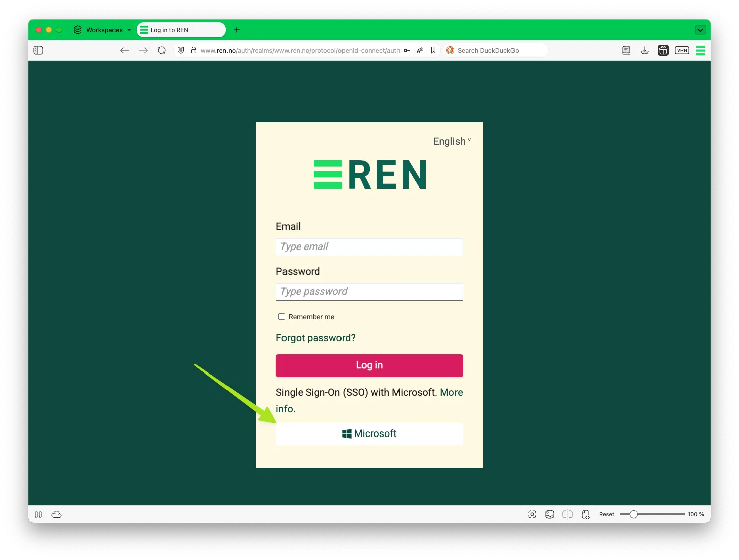This screenshot has height=560, width=739.
Task: Check the Remember me checkbox
Action: (x=281, y=316)
